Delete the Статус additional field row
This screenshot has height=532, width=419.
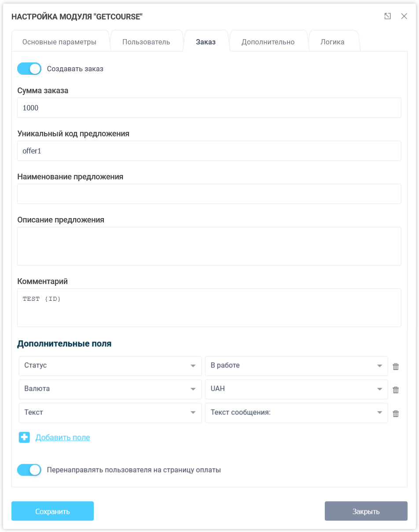(x=395, y=366)
